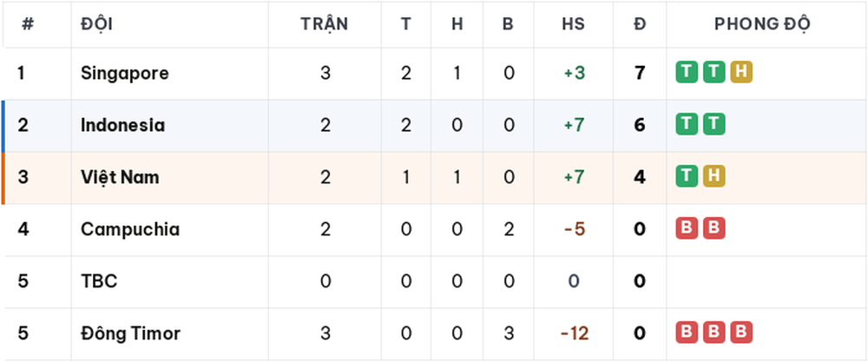
Task: Open the Singapore team name
Action: (124, 73)
